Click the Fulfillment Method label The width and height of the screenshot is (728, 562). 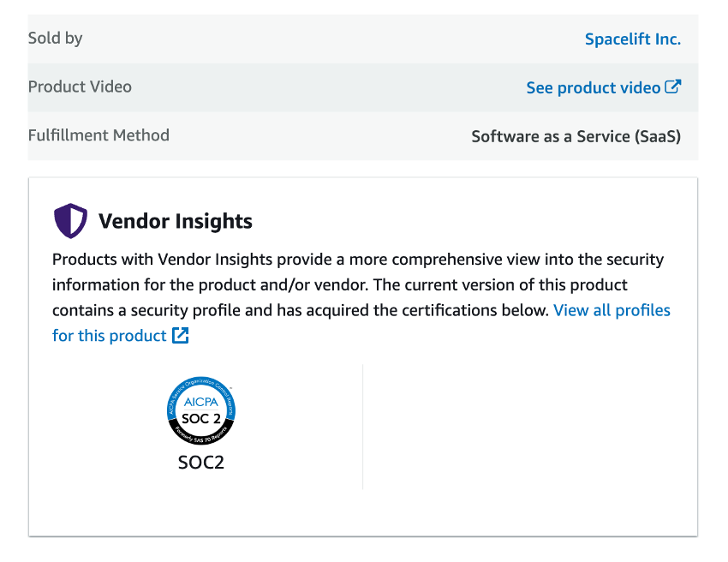coord(98,135)
